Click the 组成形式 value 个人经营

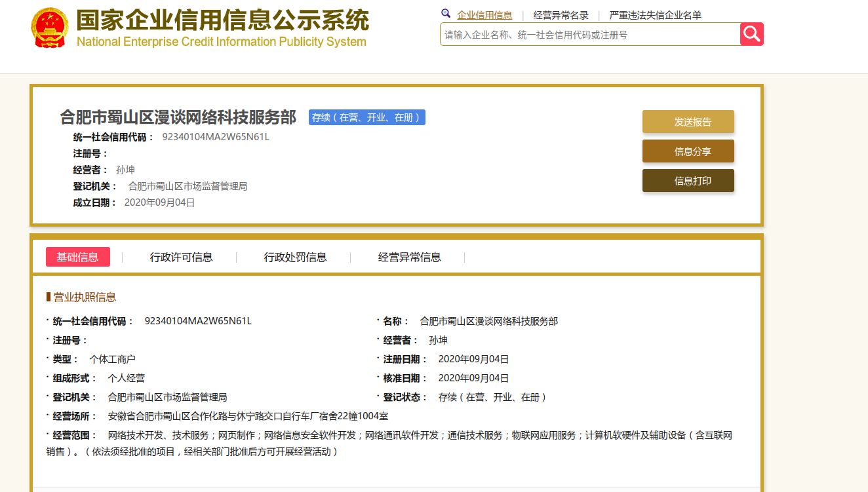point(127,378)
